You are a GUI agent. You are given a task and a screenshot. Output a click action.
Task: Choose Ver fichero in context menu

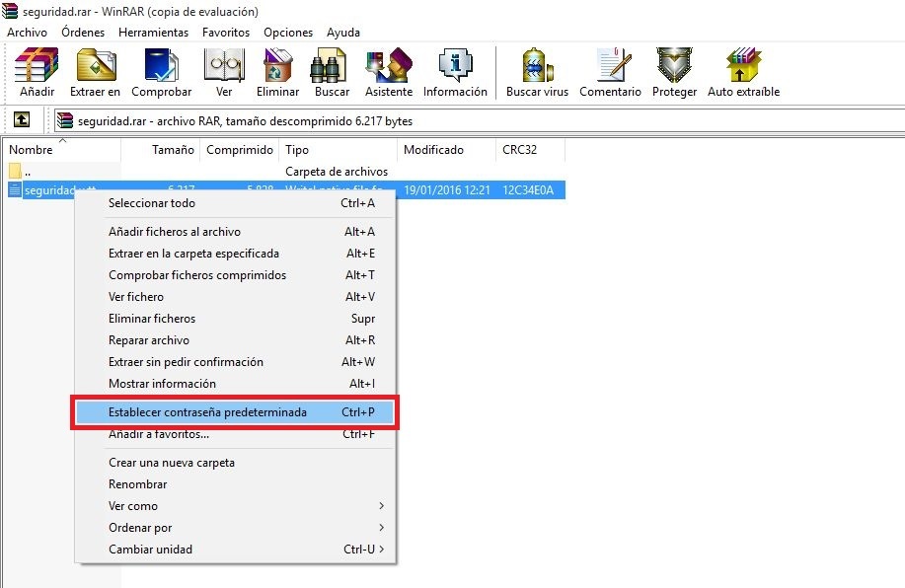tap(236, 297)
